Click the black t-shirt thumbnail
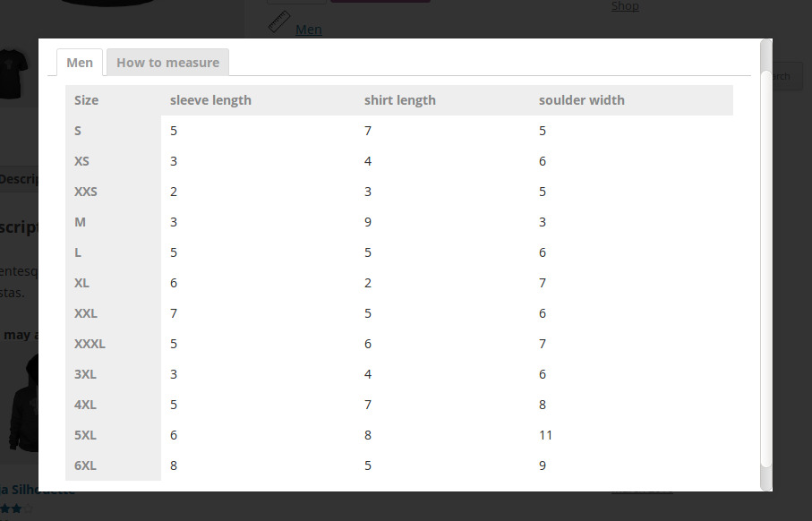This screenshot has width=812, height=521. click(13, 73)
